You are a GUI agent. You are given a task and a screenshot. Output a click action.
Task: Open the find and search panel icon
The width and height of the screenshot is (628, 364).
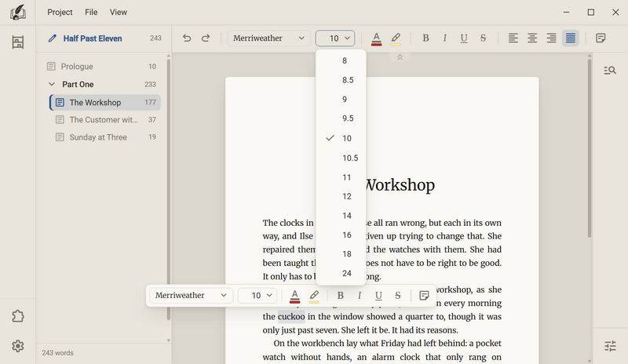click(610, 71)
